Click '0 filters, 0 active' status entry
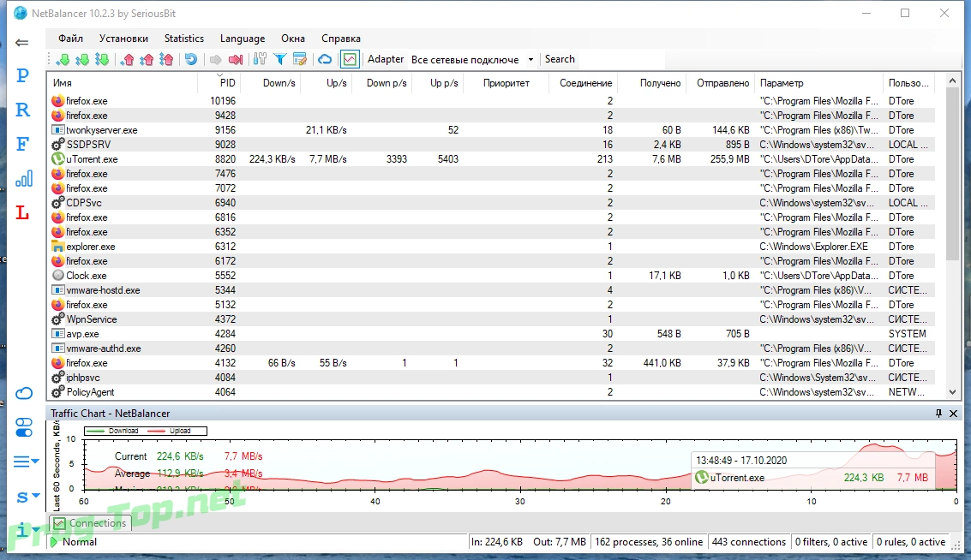 pyautogui.click(x=831, y=542)
